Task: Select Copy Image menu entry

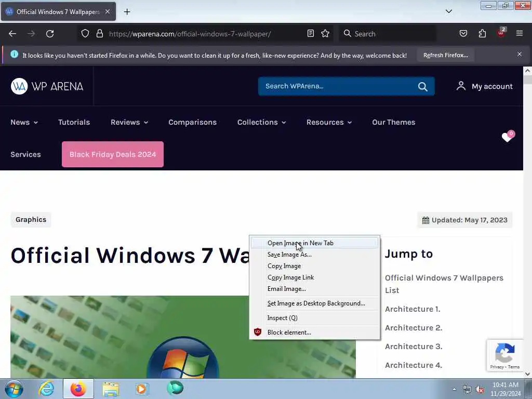Action: (314, 266)
